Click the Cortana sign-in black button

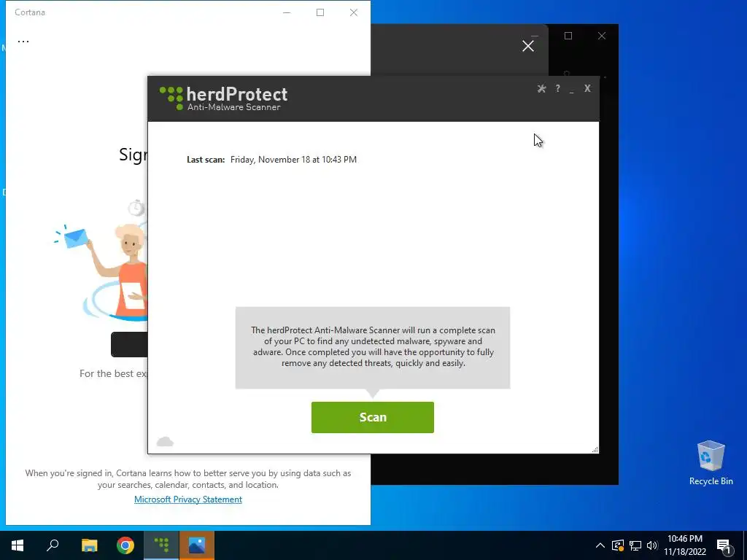[x=129, y=344]
